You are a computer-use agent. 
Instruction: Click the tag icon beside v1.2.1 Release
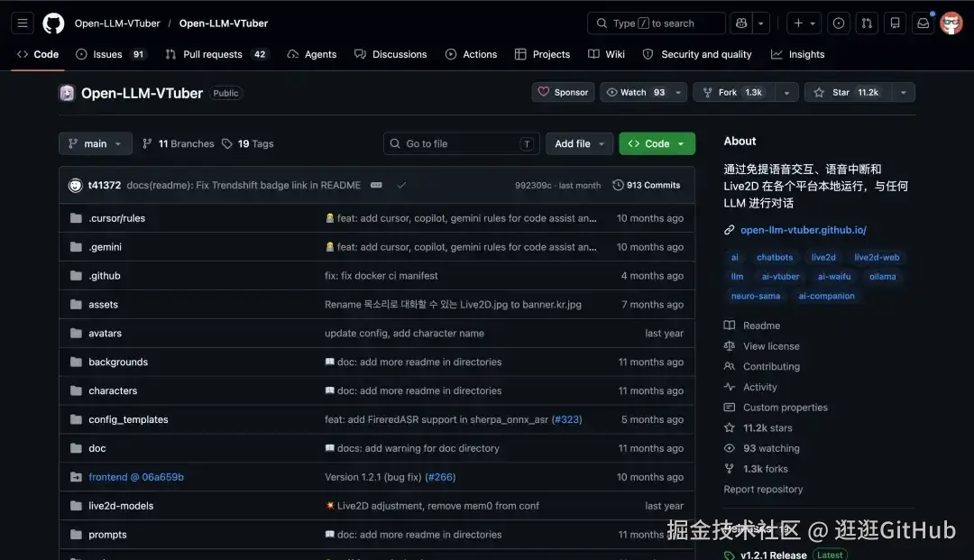730,555
